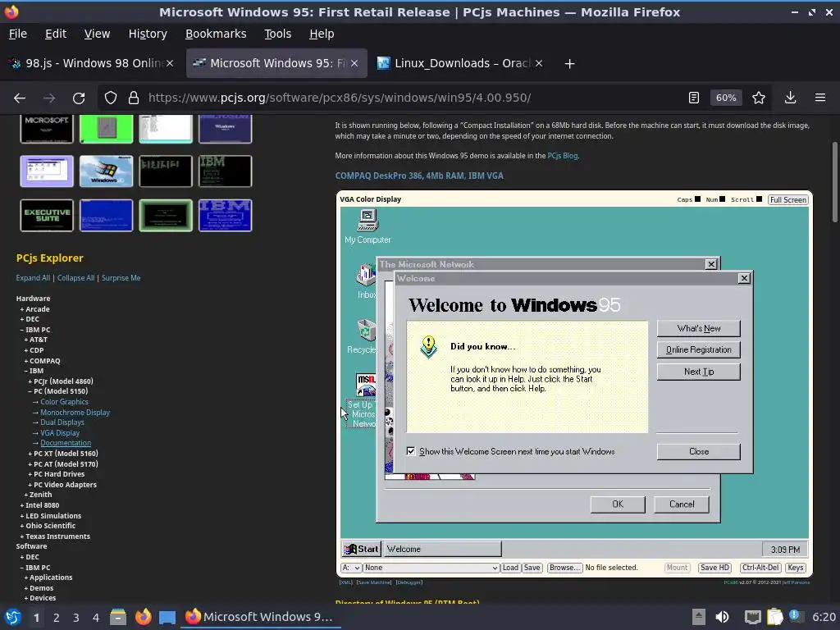
Task: Open the File menu
Action: pyautogui.click(x=18, y=34)
